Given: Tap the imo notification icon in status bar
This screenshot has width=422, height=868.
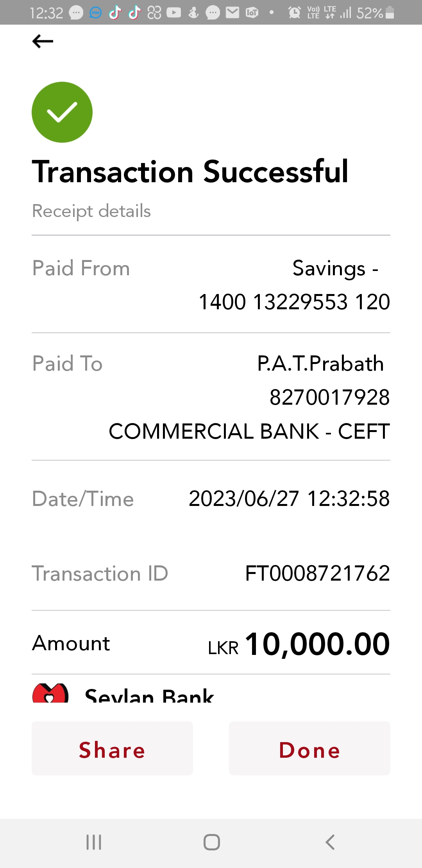Looking at the screenshot, I should point(95,13).
